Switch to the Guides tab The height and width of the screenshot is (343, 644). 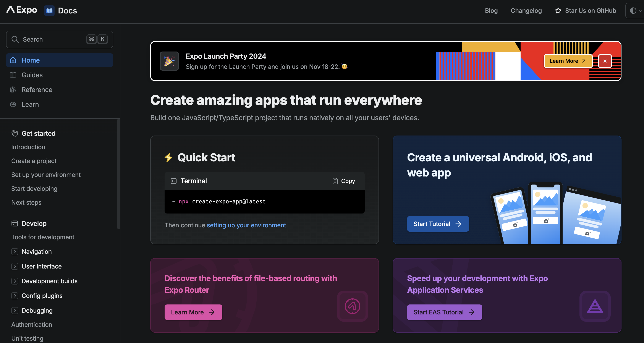click(32, 75)
